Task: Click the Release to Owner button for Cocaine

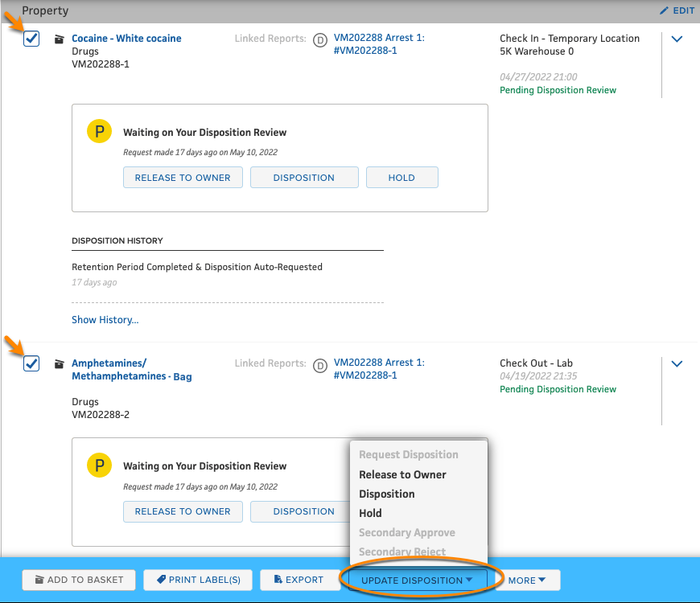Action: (183, 177)
